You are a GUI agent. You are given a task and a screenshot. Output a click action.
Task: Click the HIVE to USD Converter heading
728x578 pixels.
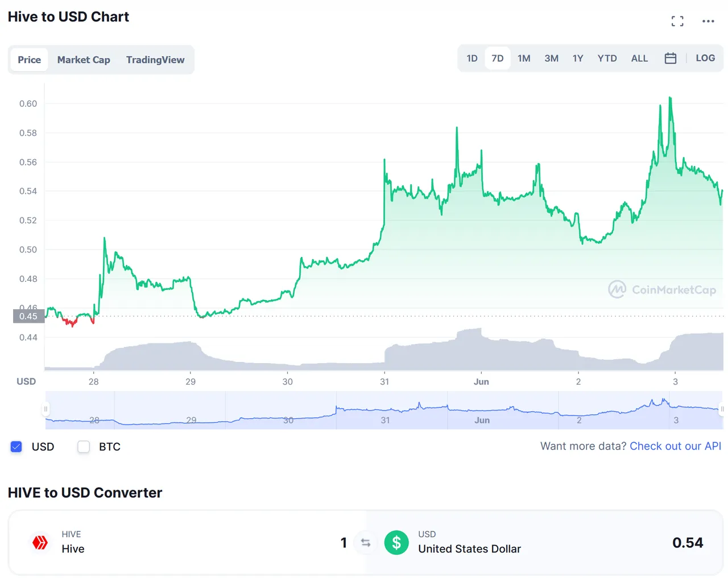click(x=85, y=493)
